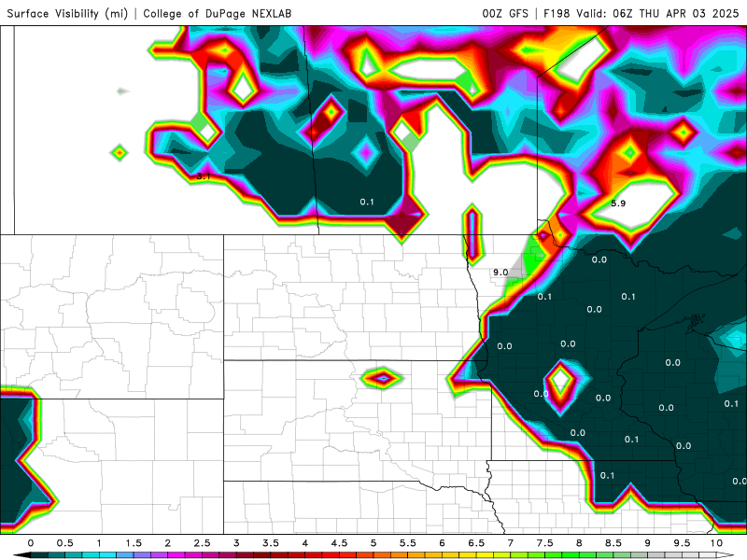Click the 5 label on the color scale
Viewport: 747px width, 560px height.
[373, 543]
